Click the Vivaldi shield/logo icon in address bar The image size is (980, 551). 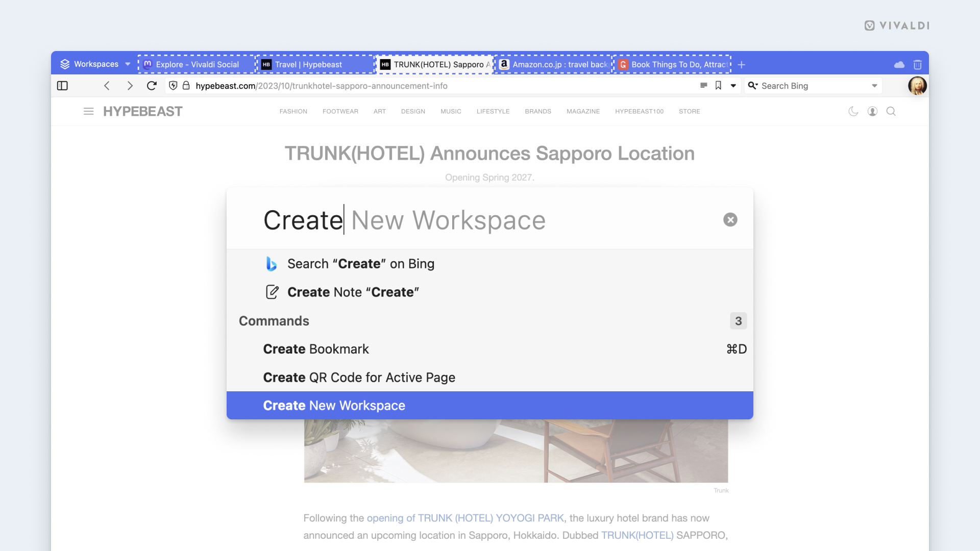pos(174,85)
